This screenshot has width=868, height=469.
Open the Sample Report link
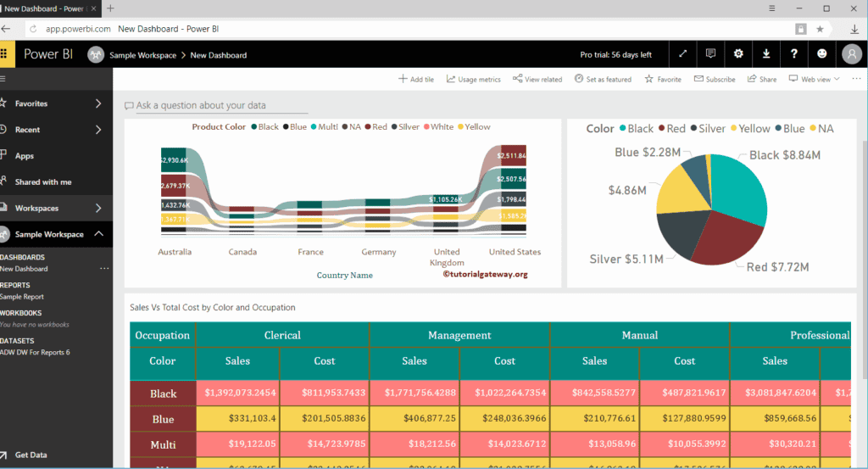[22, 297]
